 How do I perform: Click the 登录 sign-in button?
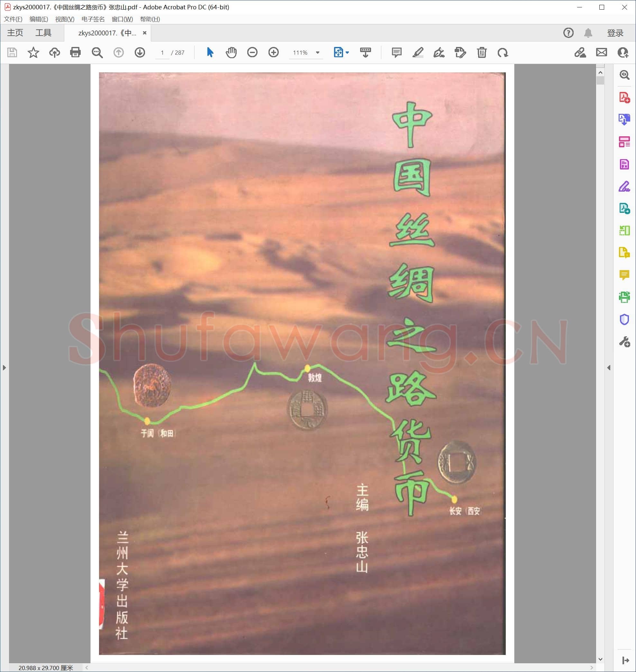pyautogui.click(x=615, y=33)
